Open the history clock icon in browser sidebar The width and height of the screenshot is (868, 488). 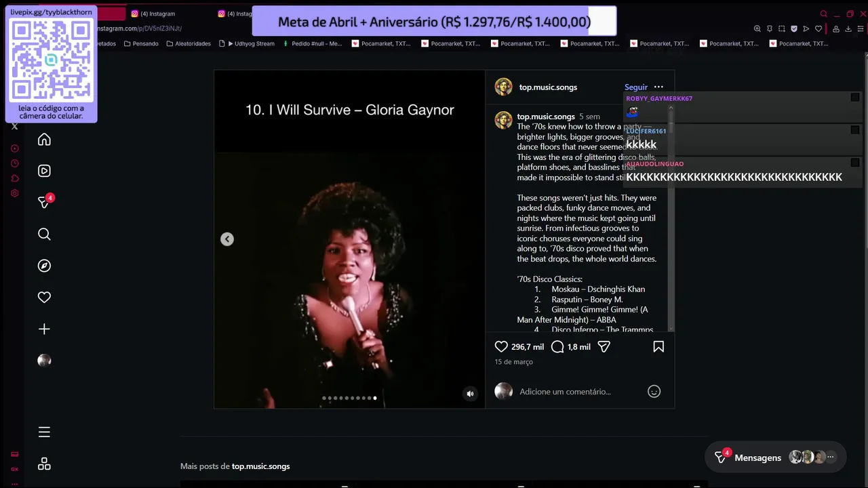coord(15,163)
